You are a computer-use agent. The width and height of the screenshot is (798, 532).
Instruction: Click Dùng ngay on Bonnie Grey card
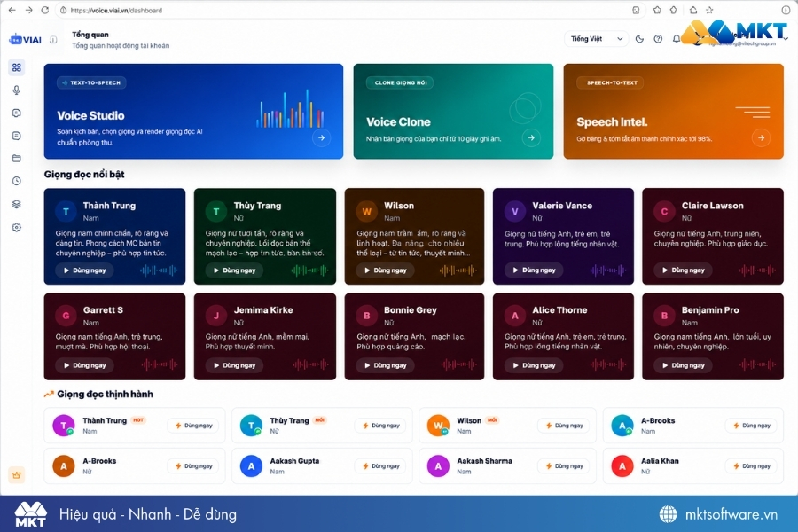[x=386, y=365]
